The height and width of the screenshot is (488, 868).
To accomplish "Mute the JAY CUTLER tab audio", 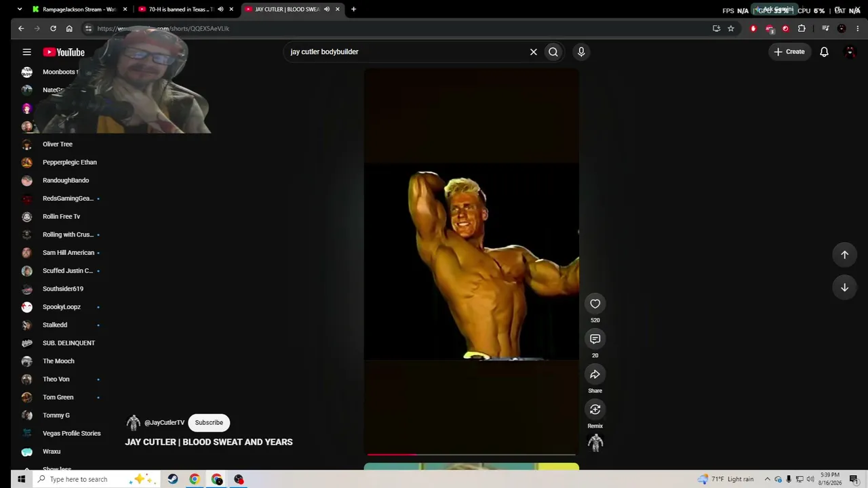I will tap(327, 9).
